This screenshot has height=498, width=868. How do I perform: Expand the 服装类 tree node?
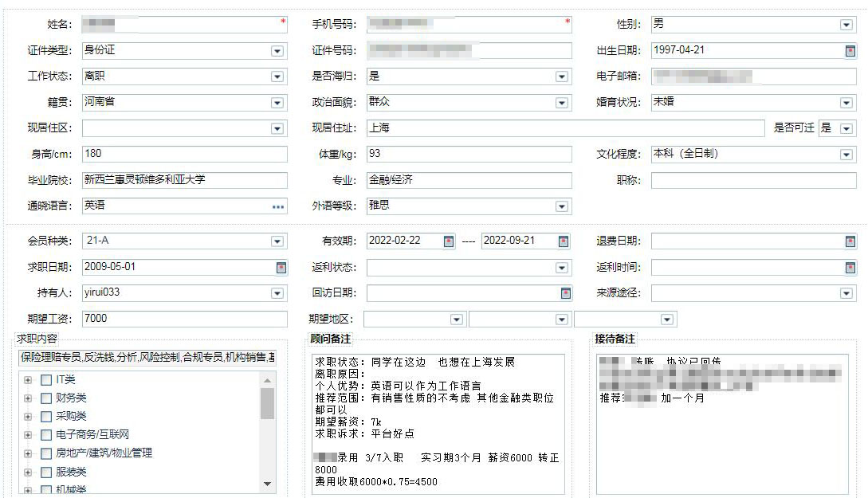tap(28, 472)
